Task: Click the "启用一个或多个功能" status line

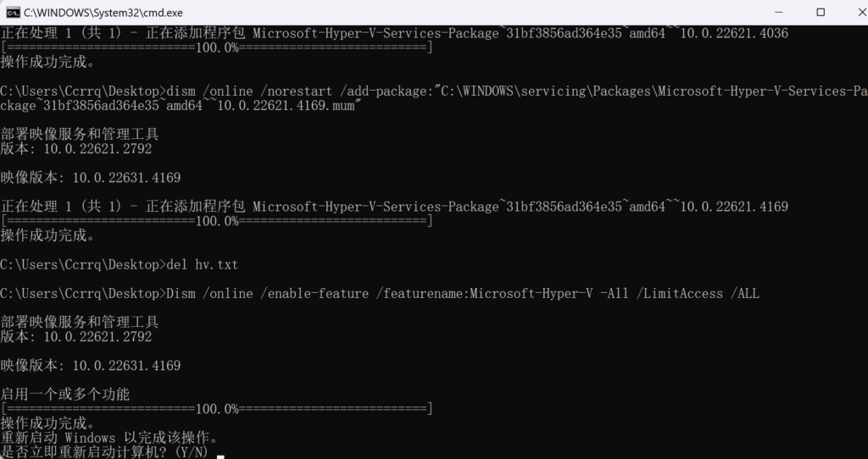Action: pos(65,395)
